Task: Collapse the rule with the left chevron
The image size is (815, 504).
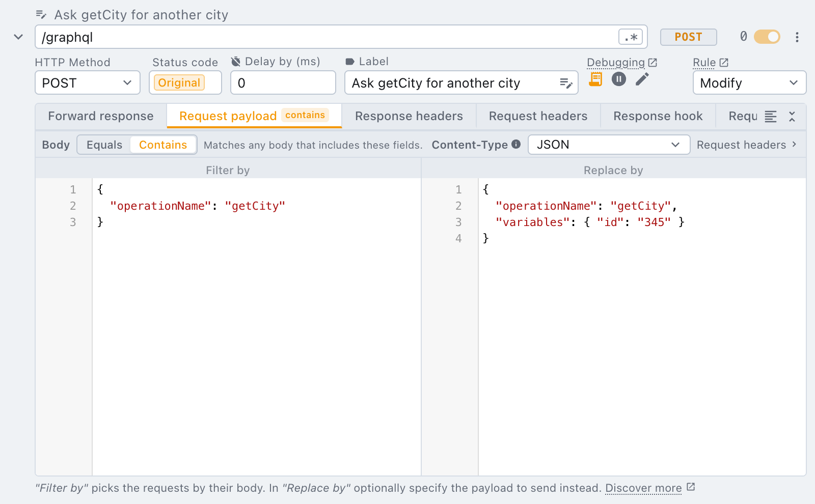Action: point(18,37)
